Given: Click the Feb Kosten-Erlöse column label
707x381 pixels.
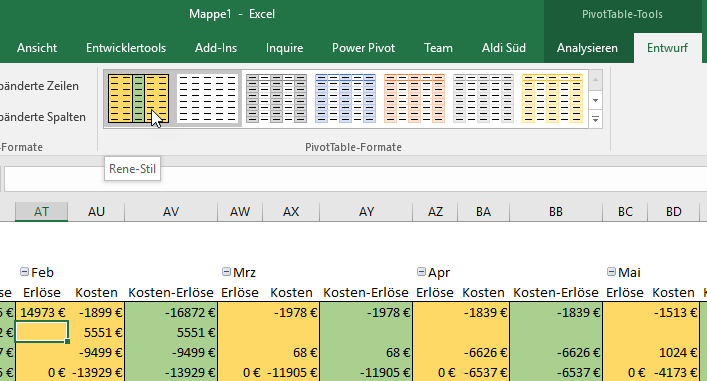Looking at the screenshot, I should click(x=171, y=293).
